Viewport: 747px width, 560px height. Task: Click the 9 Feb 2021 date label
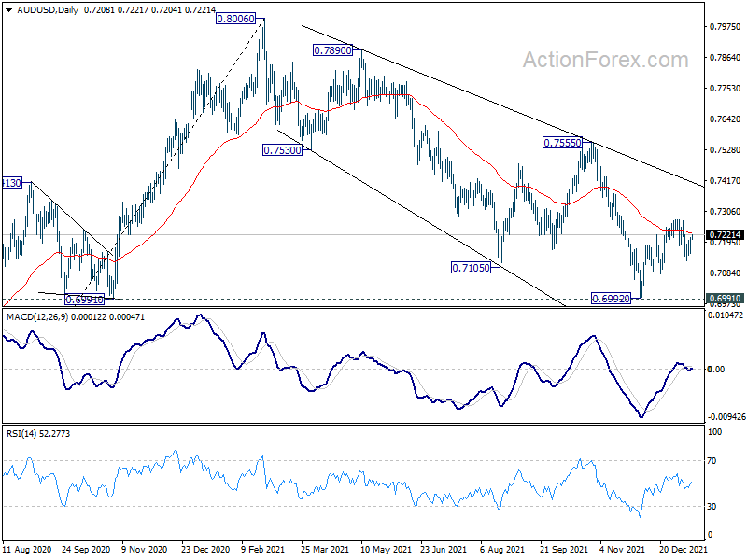[x=263, y=549]
